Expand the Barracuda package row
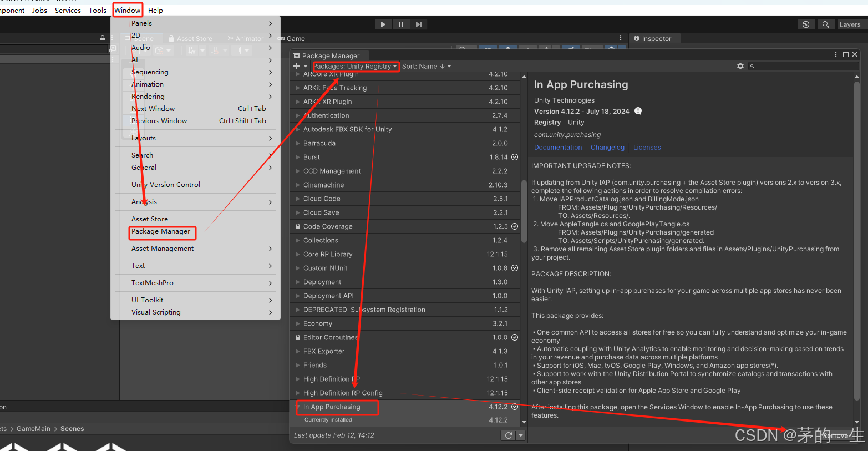868x451 pixels. coord(298,143)
